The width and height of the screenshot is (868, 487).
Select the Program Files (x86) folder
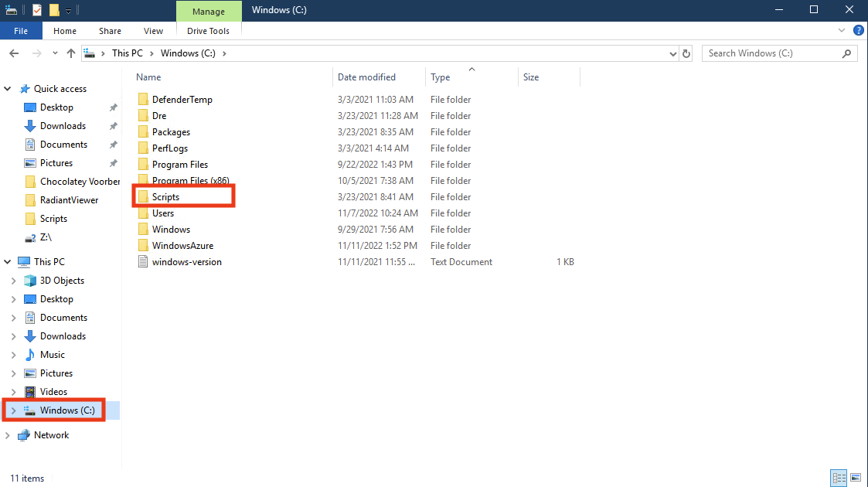[190, 180]
